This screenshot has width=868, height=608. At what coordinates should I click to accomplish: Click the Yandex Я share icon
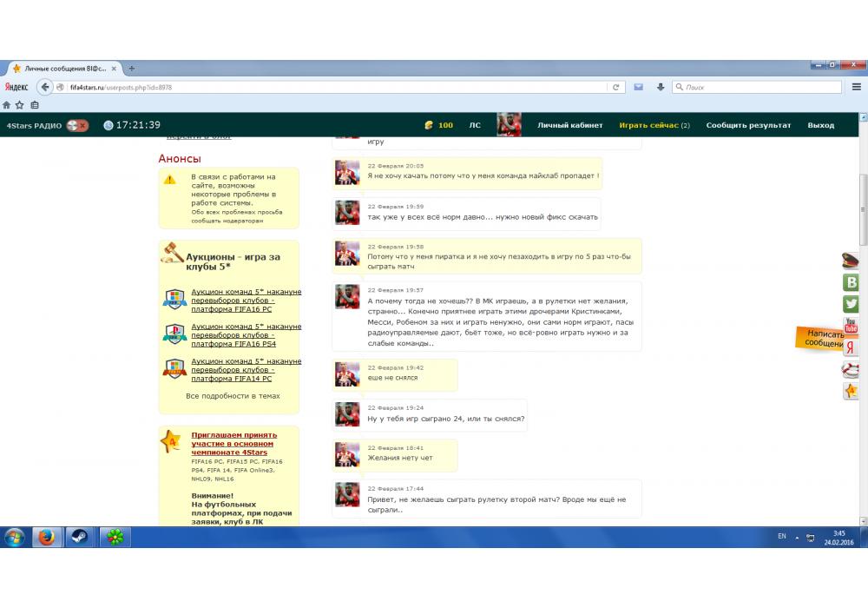851,347
